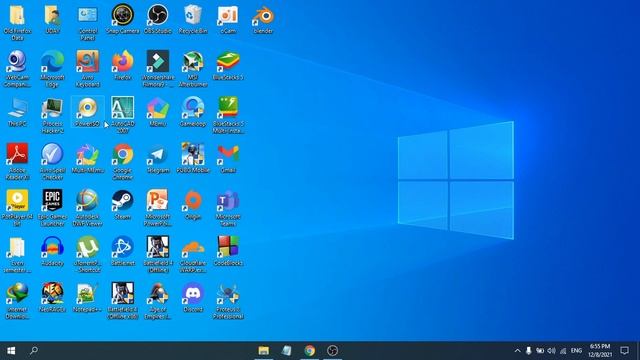Select the Notepad++ shortcut icon
Image resolution: width=640 pixels, height=360 pixels.
[88, 298]
